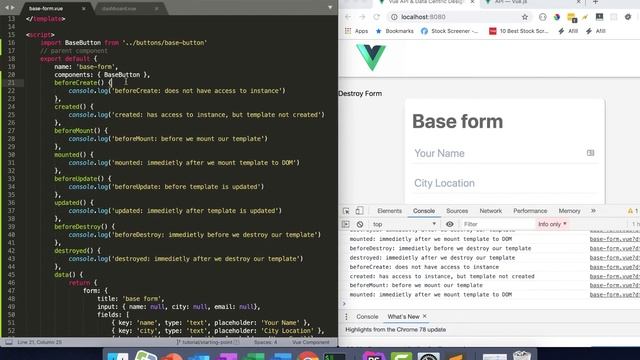
Task: Open the Performance tab in DevTools
Action: tap(530, 211)
